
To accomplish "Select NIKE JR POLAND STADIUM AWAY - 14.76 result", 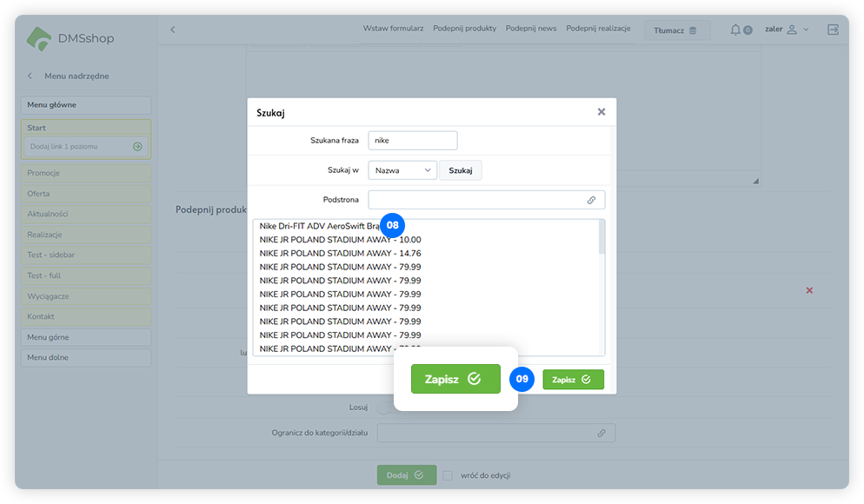I will (x=340, y=254).
